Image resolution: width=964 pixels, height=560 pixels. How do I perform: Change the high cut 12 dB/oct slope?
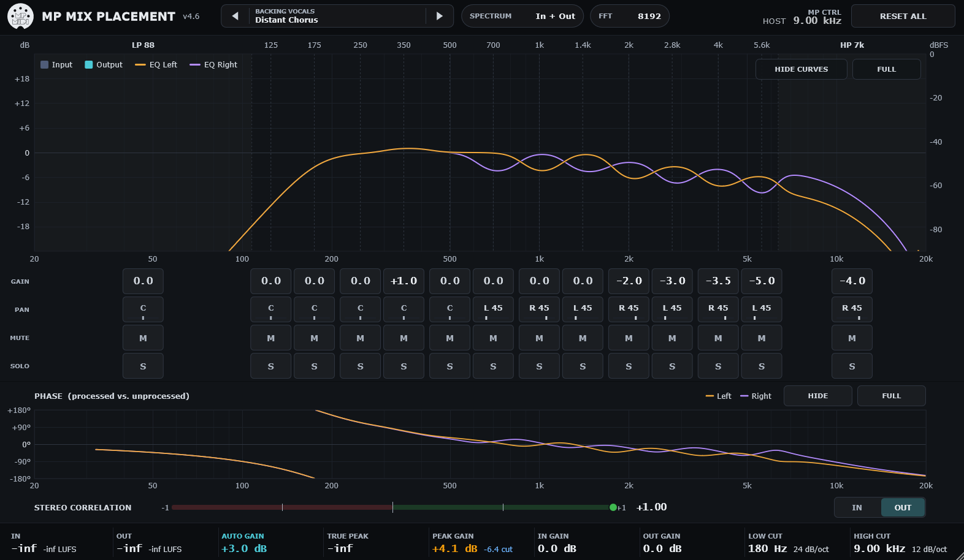[929, 549]
